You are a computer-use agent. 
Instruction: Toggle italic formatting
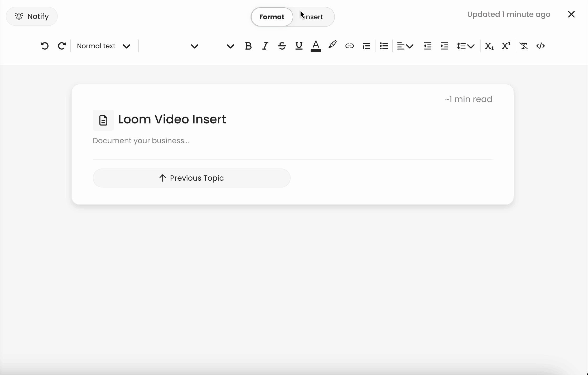(265, 46)
